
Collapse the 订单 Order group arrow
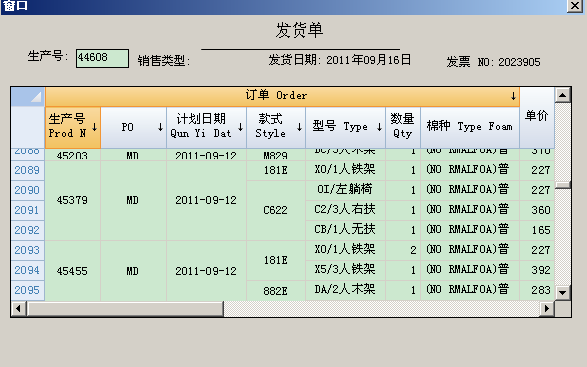513,96
